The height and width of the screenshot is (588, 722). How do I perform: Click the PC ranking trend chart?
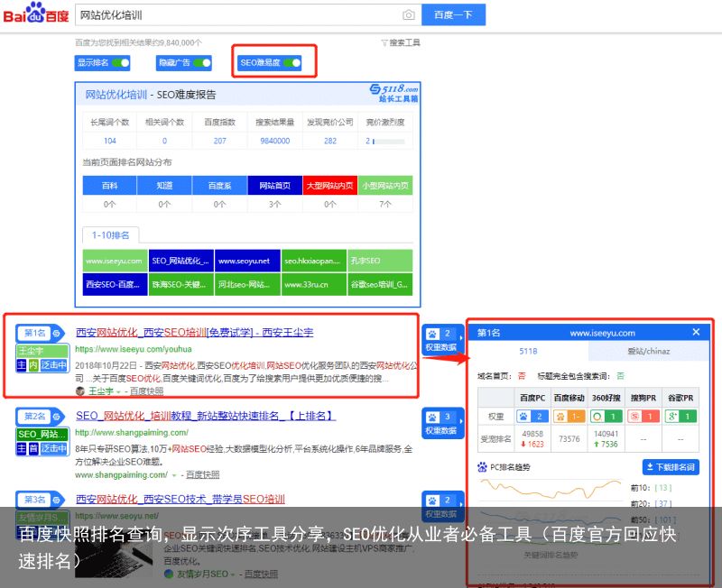[x=551, y=490]
